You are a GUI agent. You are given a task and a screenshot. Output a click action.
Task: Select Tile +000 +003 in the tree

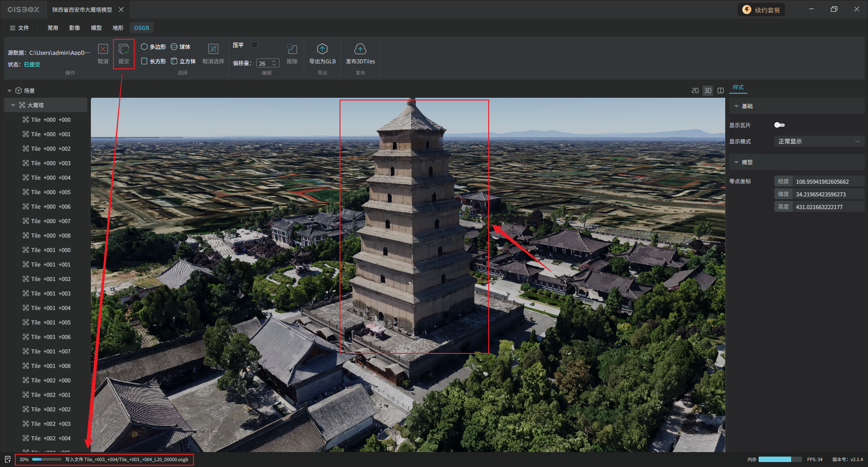click(x=51, y=163)
